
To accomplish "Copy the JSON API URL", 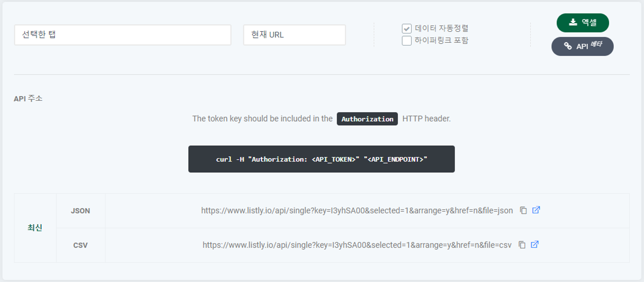I will tap(523, 210).
